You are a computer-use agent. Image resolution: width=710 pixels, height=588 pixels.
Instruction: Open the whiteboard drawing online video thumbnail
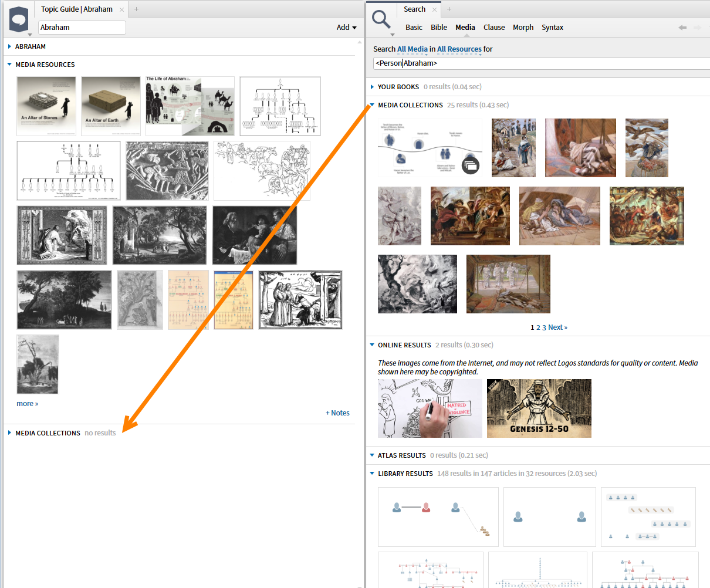pos(430,408)
